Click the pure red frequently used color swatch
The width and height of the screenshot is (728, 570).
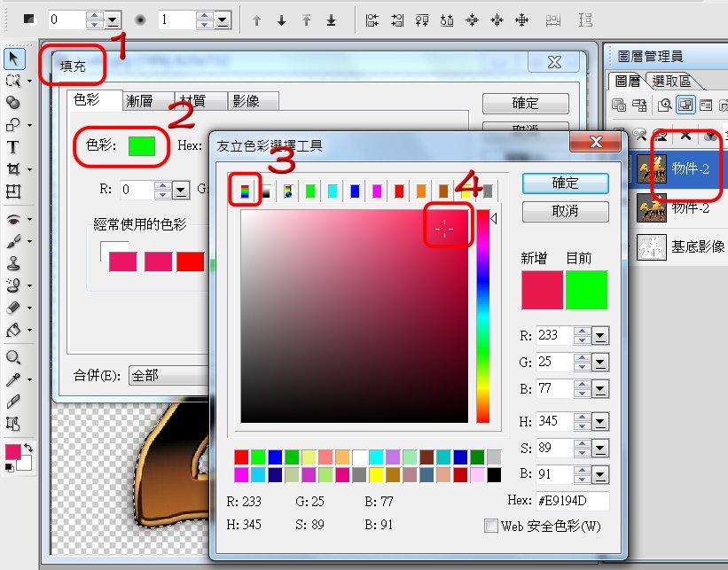191,262
